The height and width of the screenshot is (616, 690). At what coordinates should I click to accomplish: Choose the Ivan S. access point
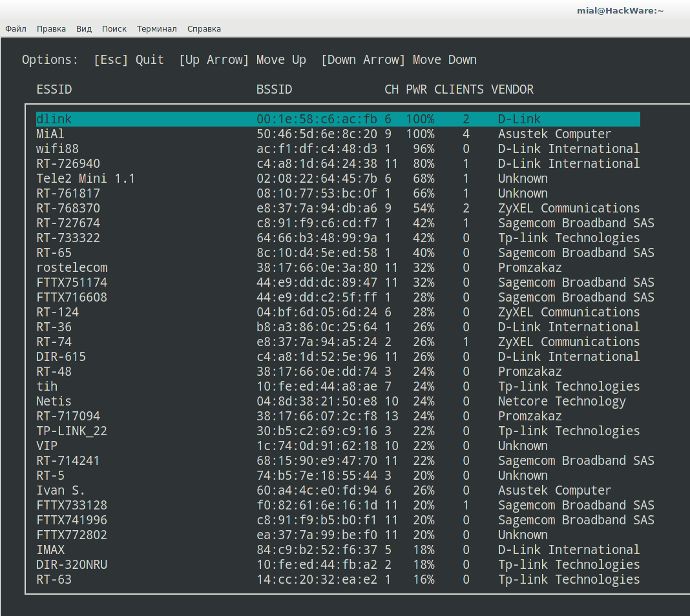coord(61,491)
